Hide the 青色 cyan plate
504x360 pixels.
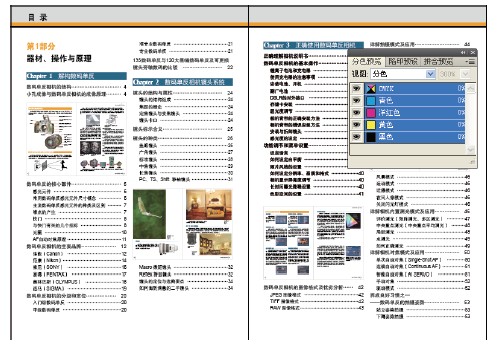357,100
